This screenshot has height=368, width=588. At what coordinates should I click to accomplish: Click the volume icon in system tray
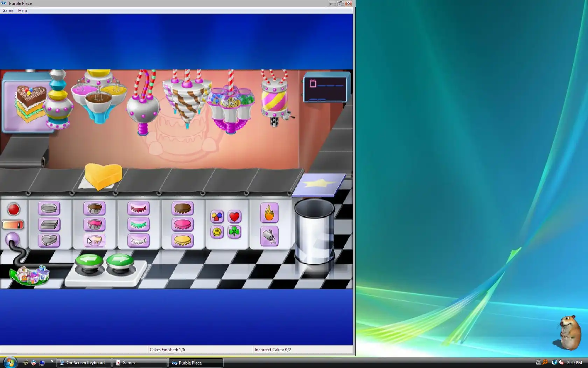point(561,363)
